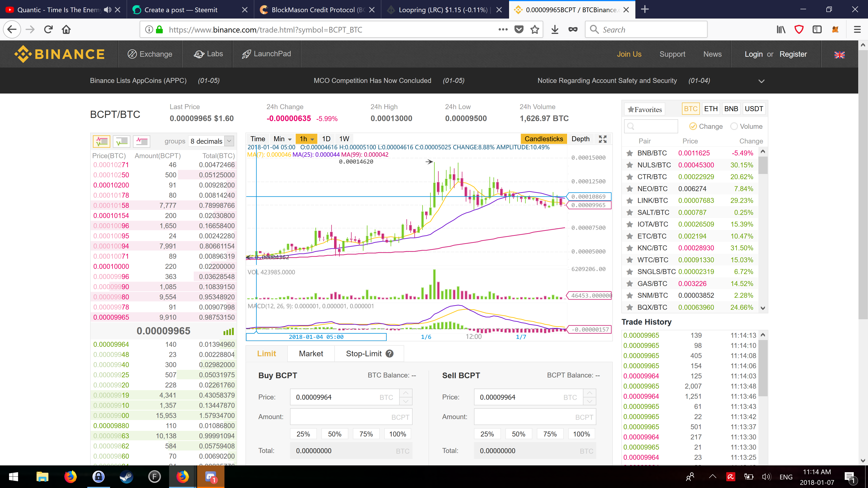Screen dimensions: 868x488
Task: Show sell orders only view icon
Action: pyautogui.click(x=142, y=141)
